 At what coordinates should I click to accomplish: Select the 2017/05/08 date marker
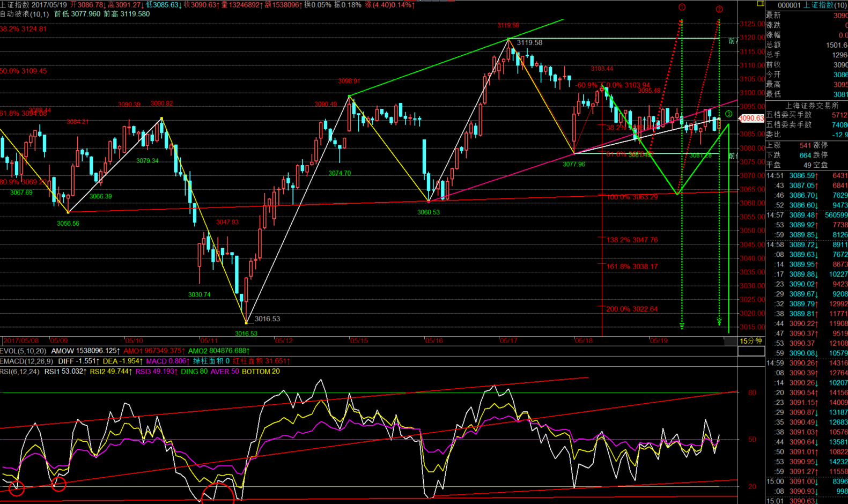click(x=21, y=340)
